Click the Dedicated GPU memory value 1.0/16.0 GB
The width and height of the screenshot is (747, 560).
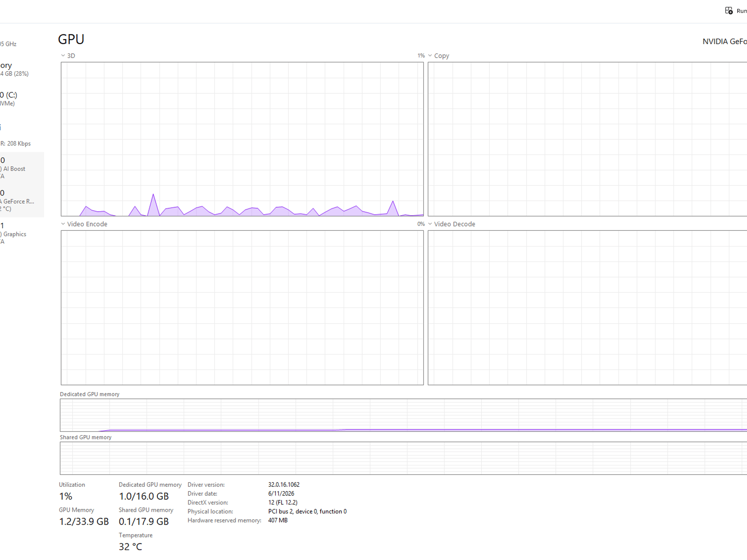click(144, 496)
